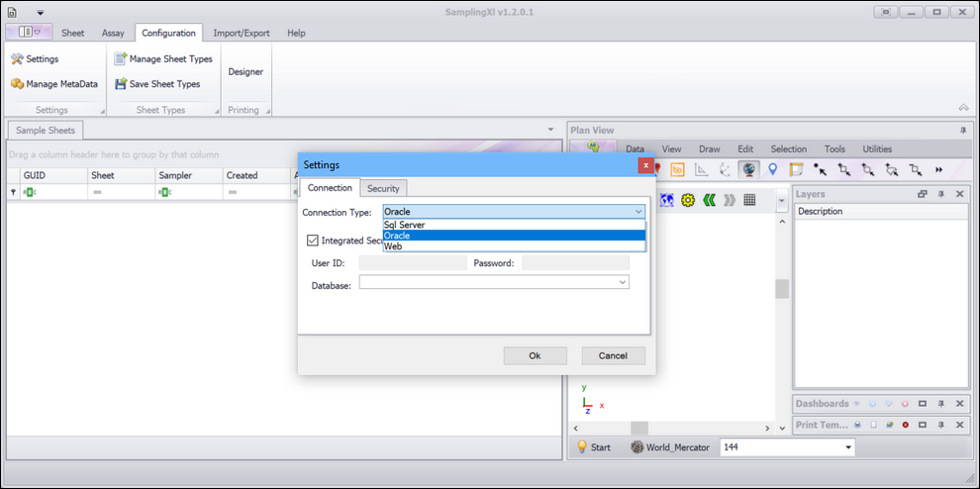Click Cancel in the Settings dialog
The image size is (980, 489).
click(613, 355)
